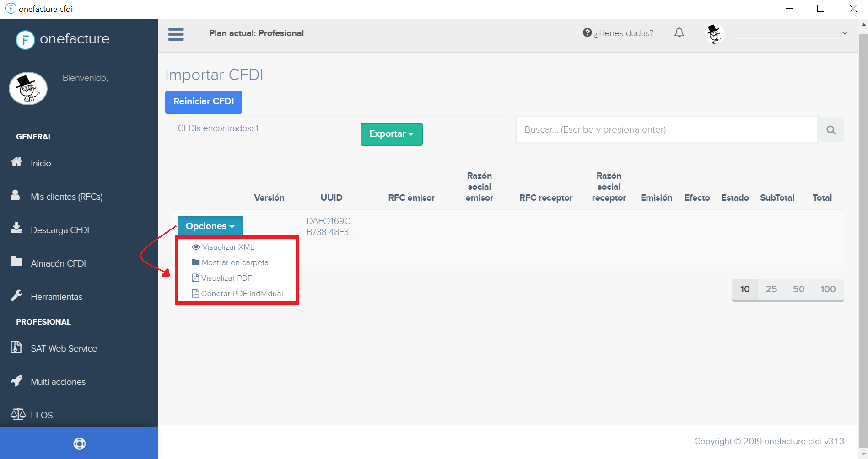
Task: Select Generar PDF individual option
Action: pos(242,294)
